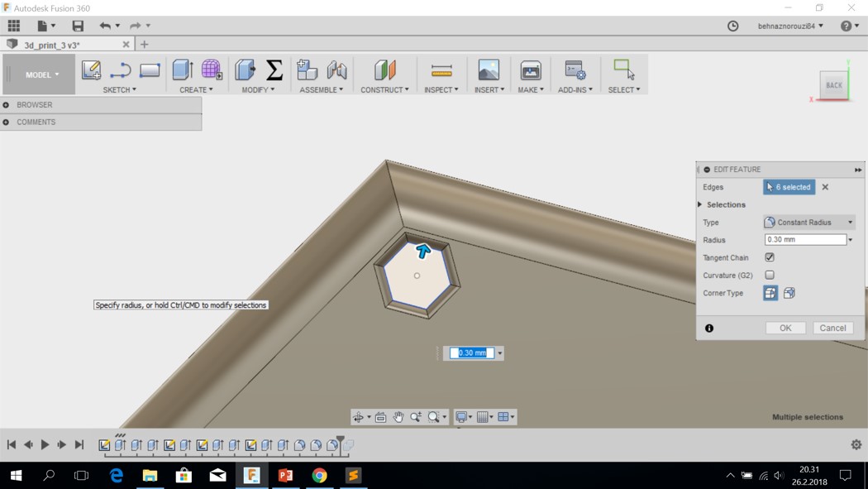
Task: Open the Display Settings dropdown
Action: pos(464,417)
